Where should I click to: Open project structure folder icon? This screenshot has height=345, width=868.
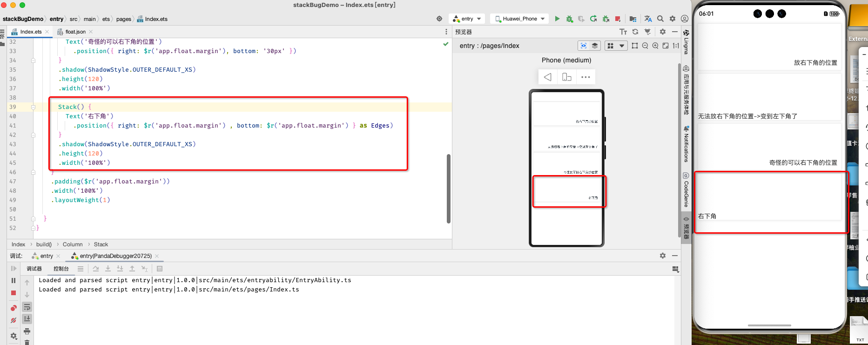point(633,19)
